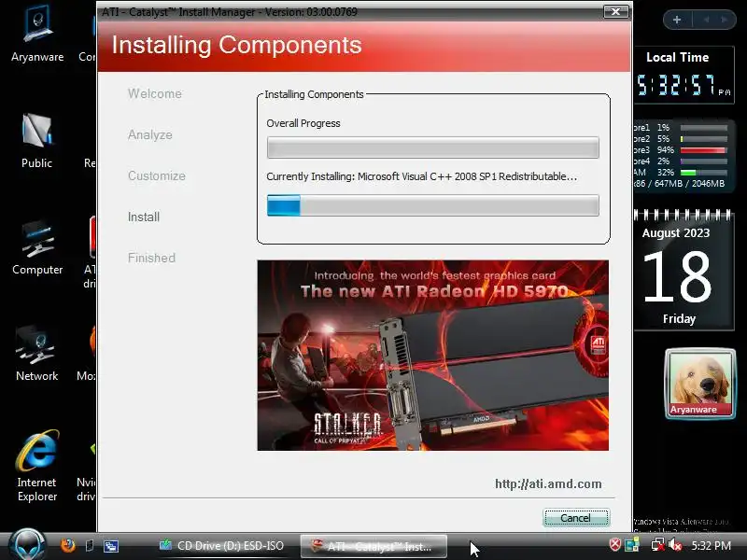Click the muted volume tray icon
The width and height of the screenshot is (747, 560).
(675, 544)
